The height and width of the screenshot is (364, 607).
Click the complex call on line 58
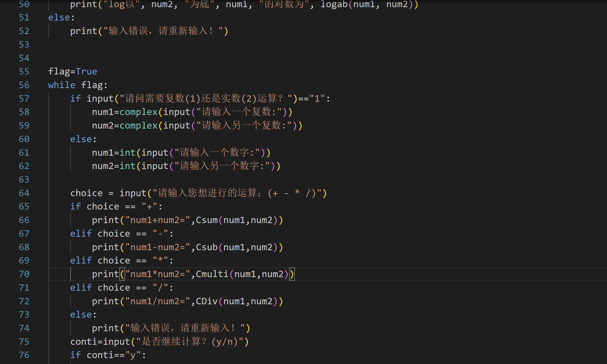(x=138, y=112)
